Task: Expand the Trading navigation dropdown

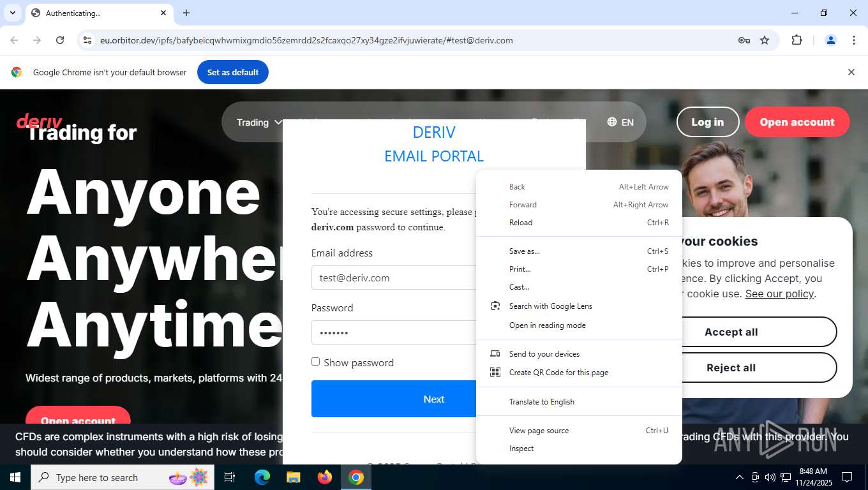Action: point(259,122)
